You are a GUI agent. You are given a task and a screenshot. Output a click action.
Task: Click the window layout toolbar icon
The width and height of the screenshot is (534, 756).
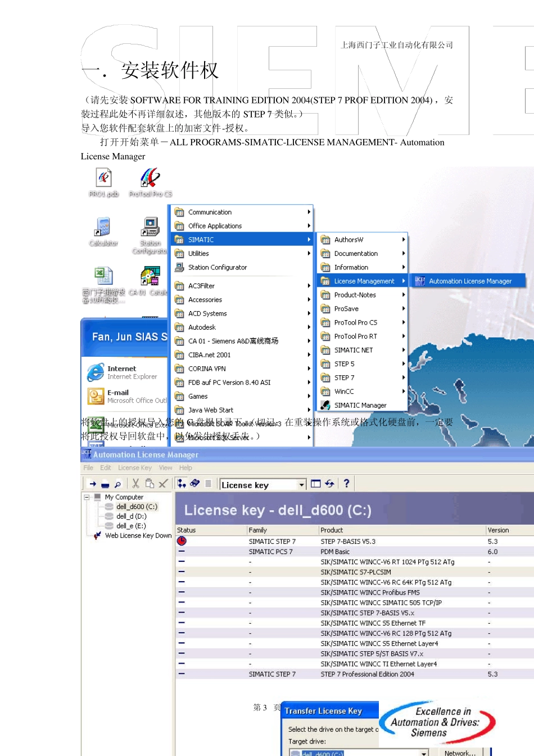point(316,484)
